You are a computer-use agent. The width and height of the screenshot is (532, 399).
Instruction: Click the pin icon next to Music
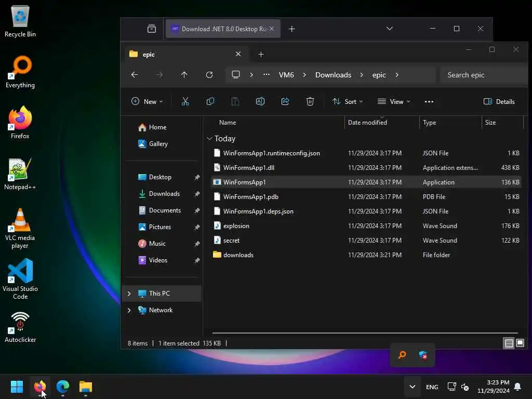pos(197,244)
